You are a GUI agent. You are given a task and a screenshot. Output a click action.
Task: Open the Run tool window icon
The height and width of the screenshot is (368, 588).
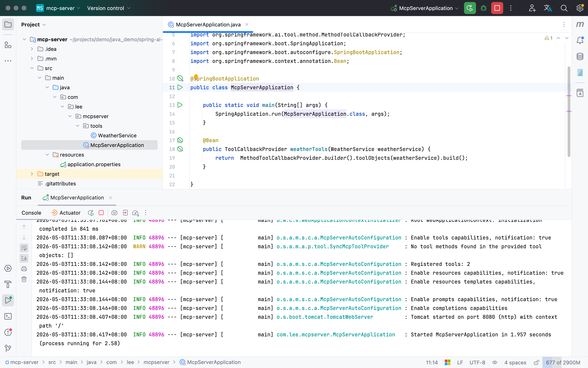[8, 300]
